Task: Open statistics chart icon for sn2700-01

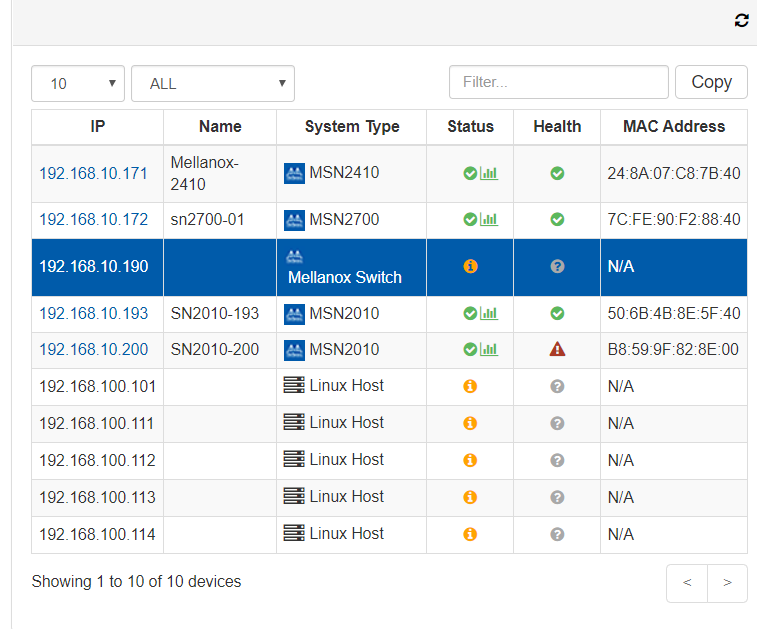Action: point(489,220)
